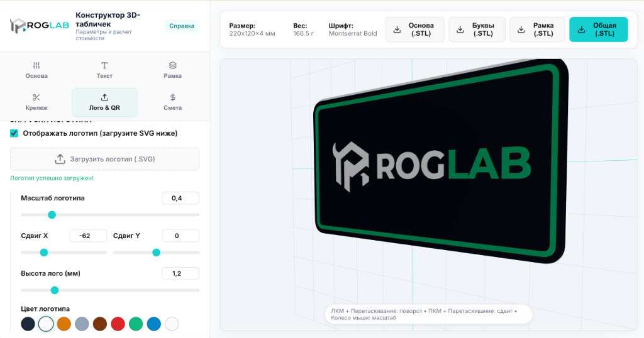644x338 pixels.
Task: Pick the gray-blue logo color
Action: pos(82,324)
